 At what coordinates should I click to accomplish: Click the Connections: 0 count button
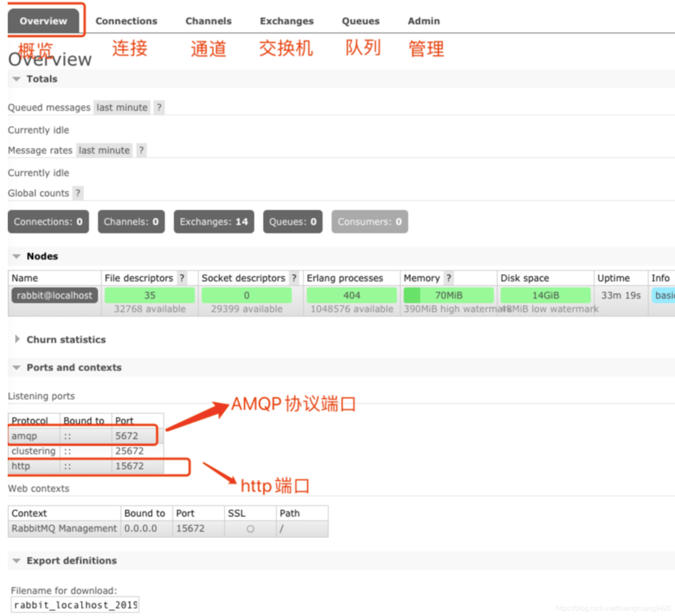click(49, 222)
